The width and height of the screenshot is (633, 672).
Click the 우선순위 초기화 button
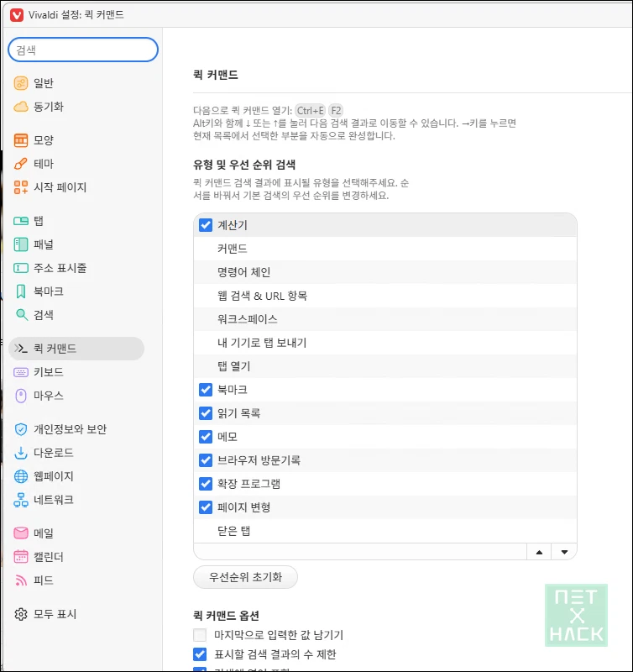(245, 577)
